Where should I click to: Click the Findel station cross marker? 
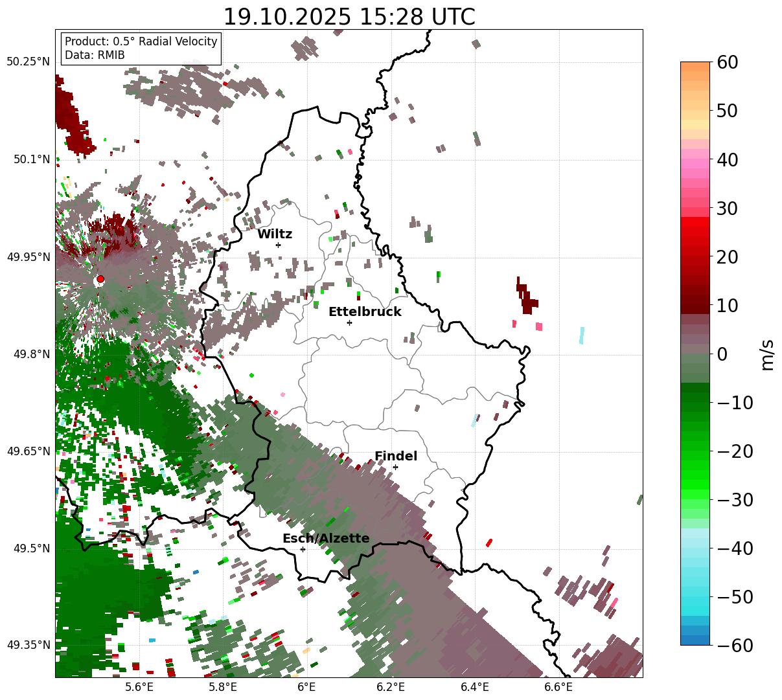395,467
